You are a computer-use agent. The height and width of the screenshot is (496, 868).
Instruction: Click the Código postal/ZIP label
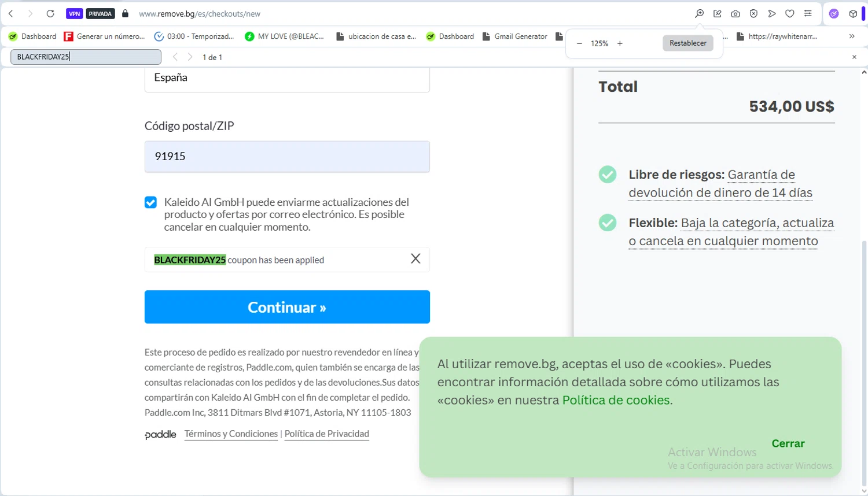189,126
